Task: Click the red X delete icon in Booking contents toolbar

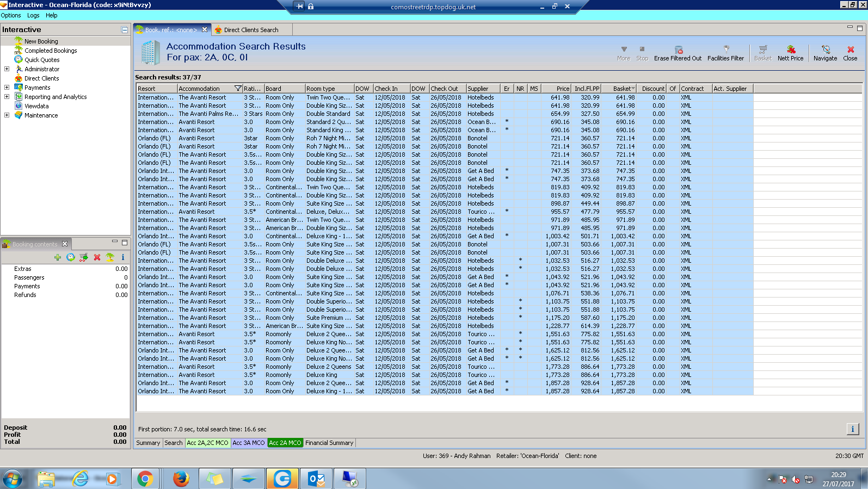Action: (x=97, y=257)
